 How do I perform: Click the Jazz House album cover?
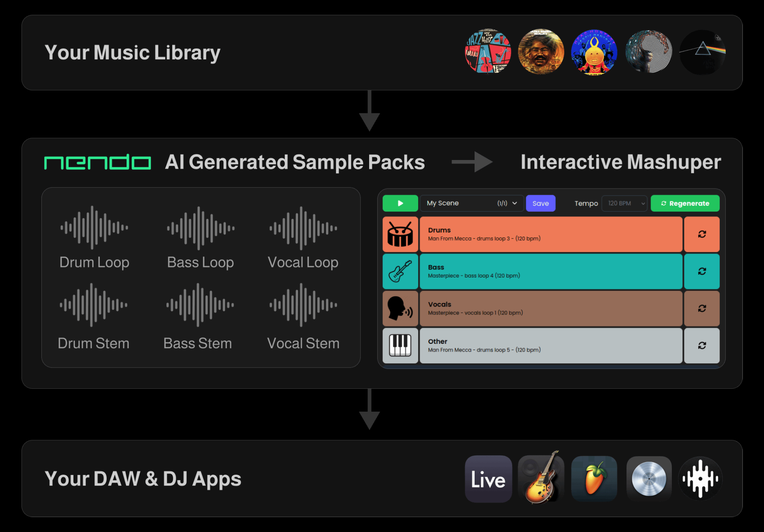point(488,52)
